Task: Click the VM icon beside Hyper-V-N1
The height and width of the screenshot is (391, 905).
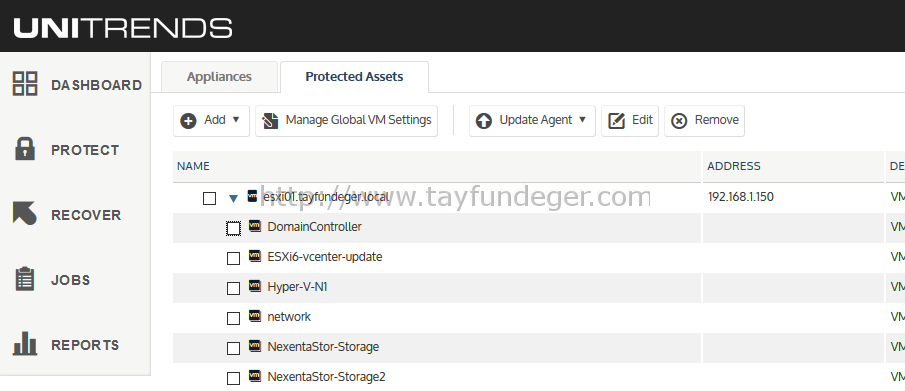Action: [x=255, y=286]
